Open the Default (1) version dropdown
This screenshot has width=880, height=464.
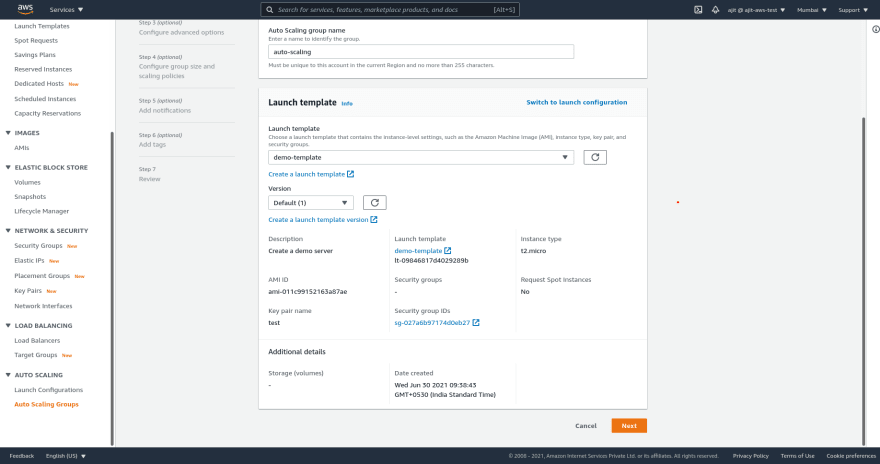(x=311, y=203)
